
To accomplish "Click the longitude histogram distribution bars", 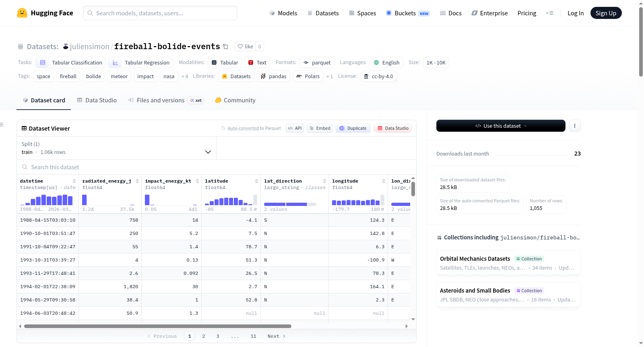I will 358,200.
